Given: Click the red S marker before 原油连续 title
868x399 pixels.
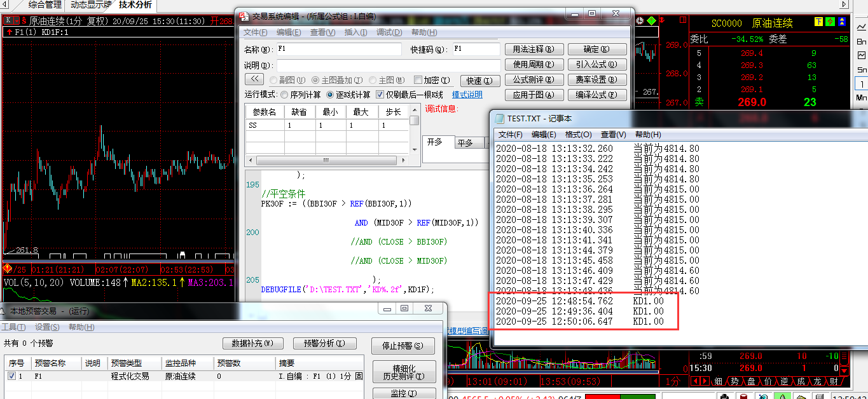Looking at the screenshot, I should point(24,21).
